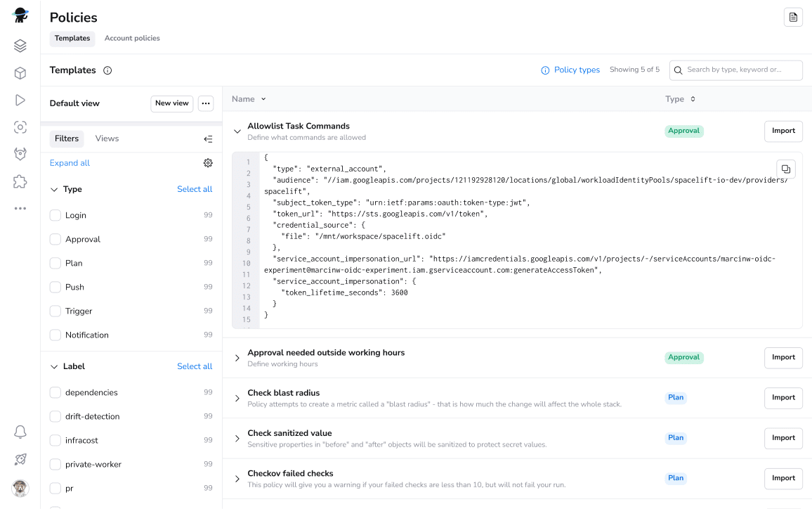The height and width of the screenshot is (509, 812).
Task: Collapse the filters sidebar panel
Action: coord(208,139)
